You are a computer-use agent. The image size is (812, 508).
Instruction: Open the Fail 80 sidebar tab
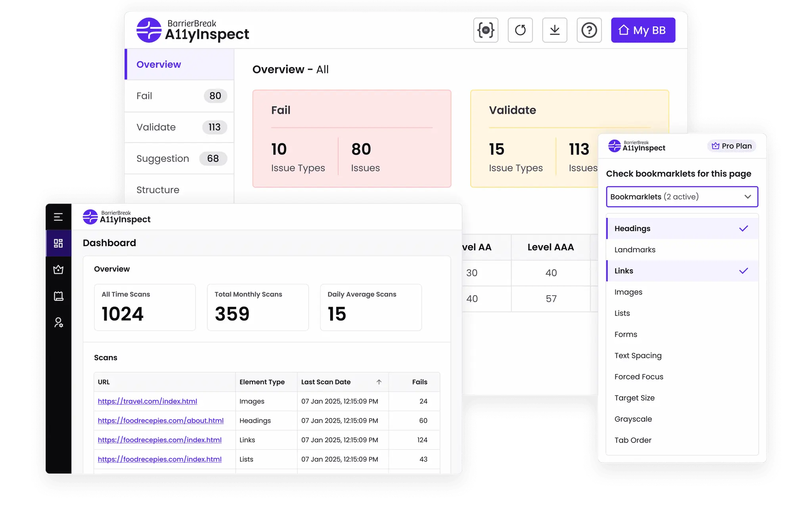click(x=180, y=96)
